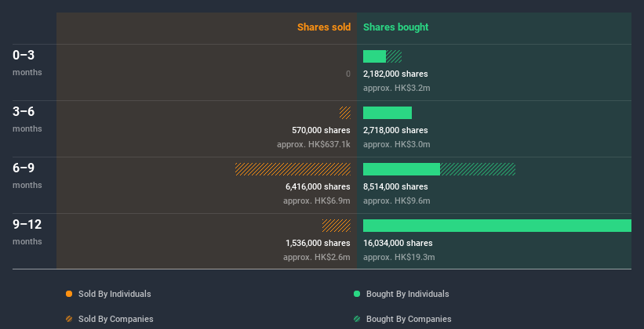Click the approx. HK$9.6m text
The image size is (644, 329).
pyautogui.click(x=397, y=201)
